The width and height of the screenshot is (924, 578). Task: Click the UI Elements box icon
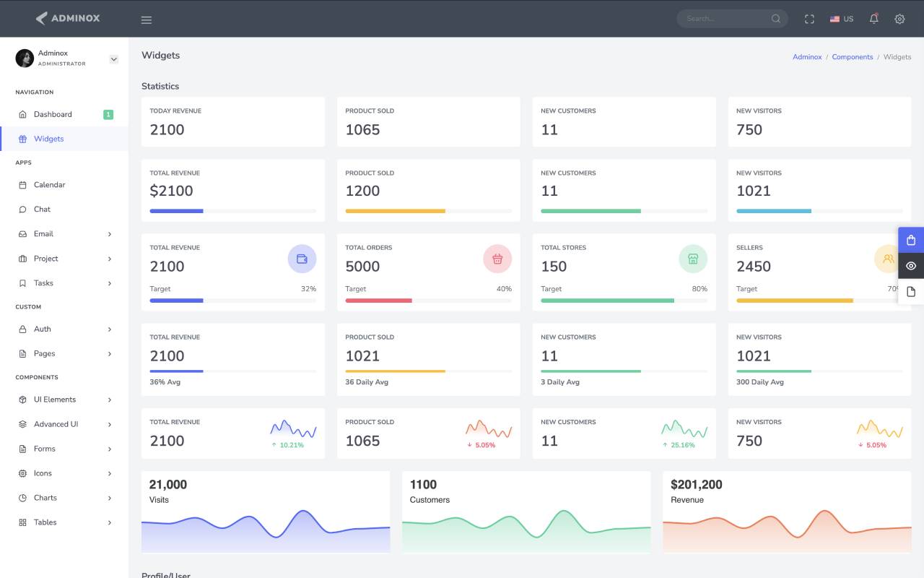[22, 400]
